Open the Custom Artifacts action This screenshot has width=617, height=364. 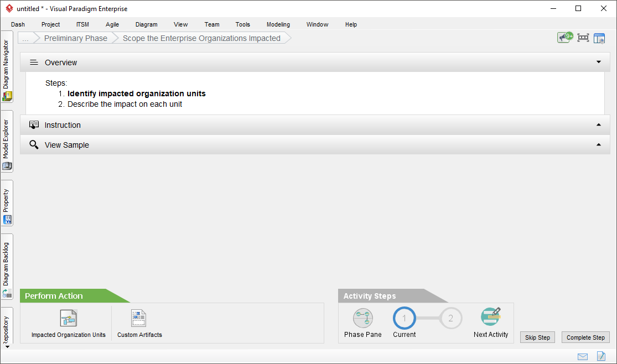tap(138, 323)
